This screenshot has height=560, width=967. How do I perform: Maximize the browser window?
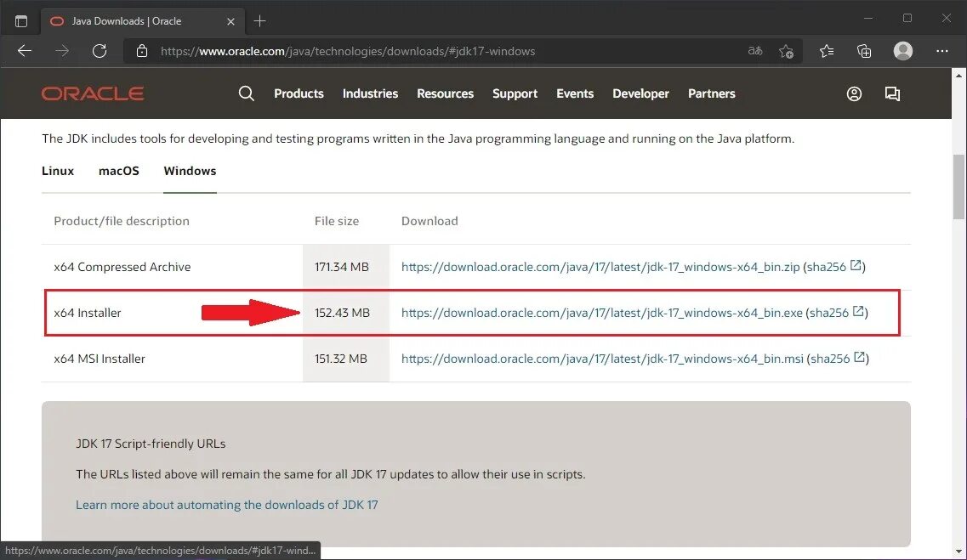(907, 19)
